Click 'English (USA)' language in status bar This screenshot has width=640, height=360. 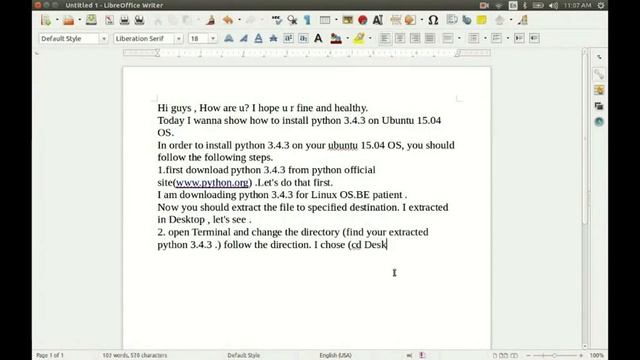pos(336,356)
